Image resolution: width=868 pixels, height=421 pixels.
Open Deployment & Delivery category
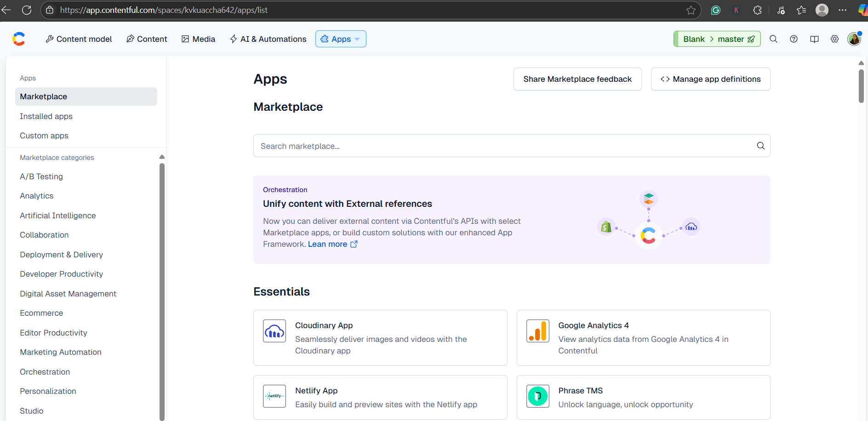pyautogui.click(x=61, y=255)
